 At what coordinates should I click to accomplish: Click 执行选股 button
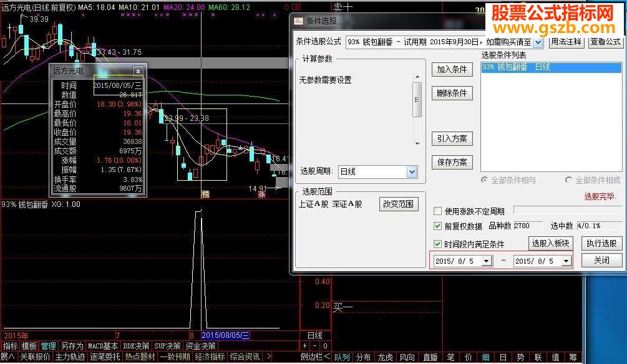pos(601,243)
